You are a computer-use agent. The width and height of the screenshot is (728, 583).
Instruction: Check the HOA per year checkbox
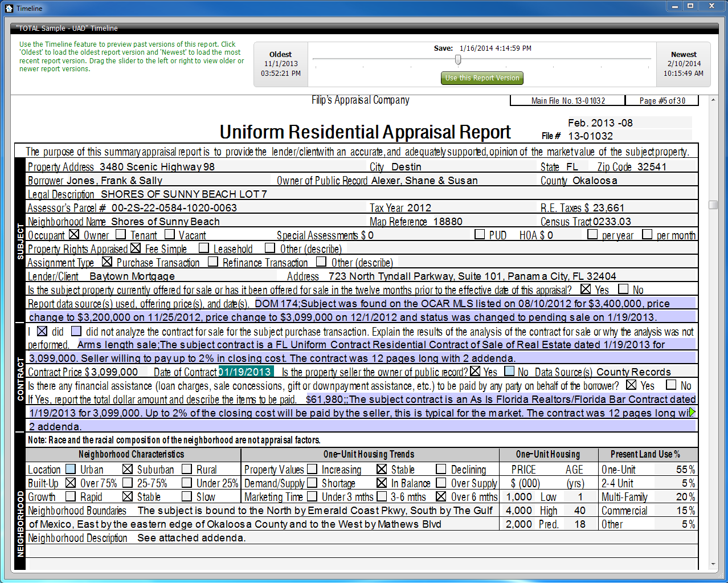point(592,234)
